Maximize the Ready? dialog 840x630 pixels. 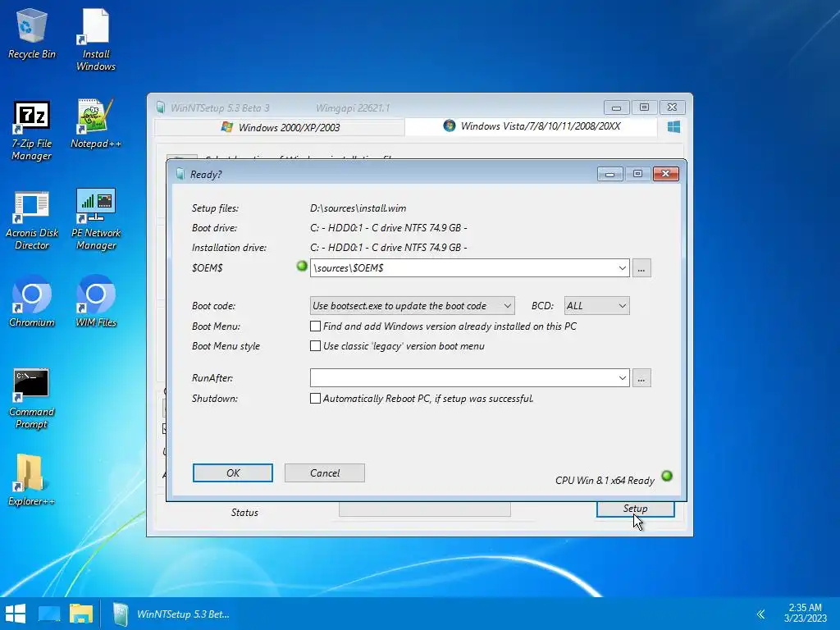pyautogui.click(x=637, y=174)
